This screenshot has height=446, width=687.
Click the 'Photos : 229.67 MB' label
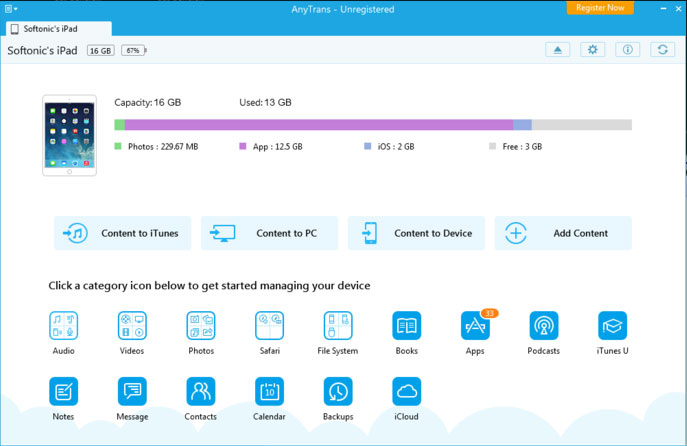(x=163, y=147)
